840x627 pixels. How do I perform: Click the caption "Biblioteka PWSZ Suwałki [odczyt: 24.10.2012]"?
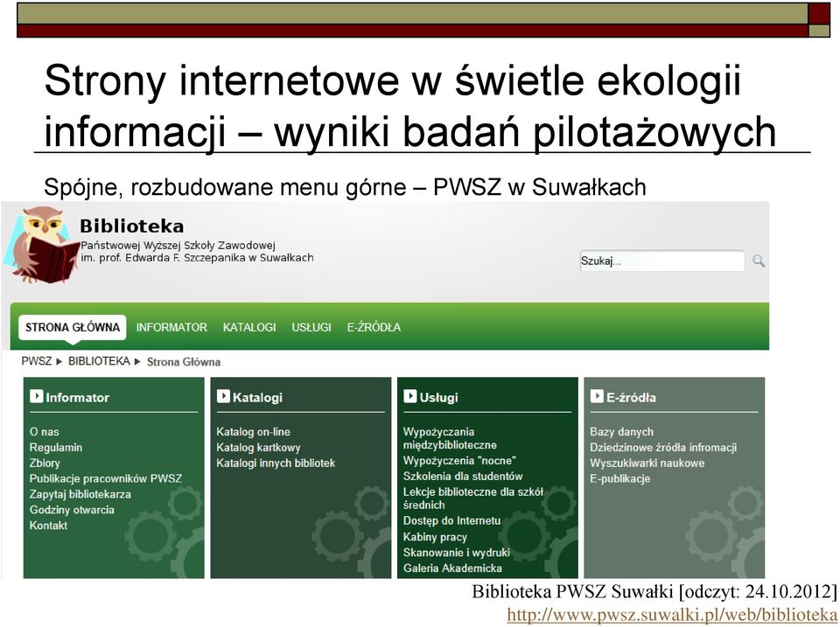tap(654, 592)
